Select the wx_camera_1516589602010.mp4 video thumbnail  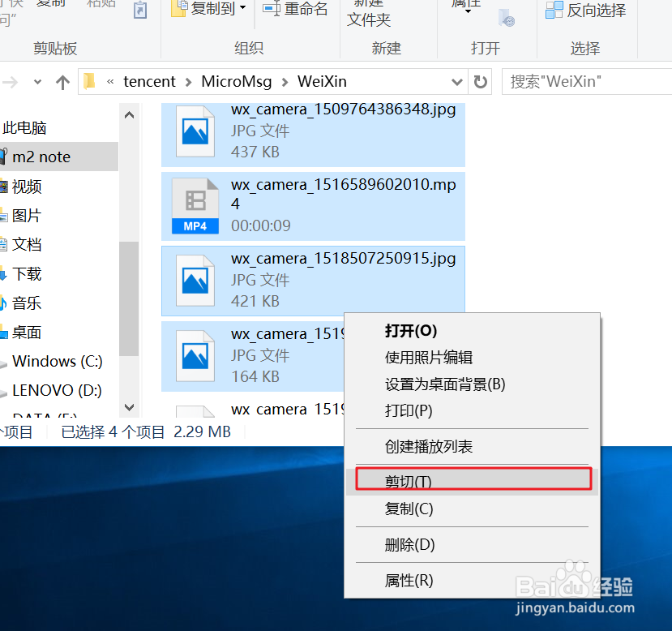tap(195, 206)
